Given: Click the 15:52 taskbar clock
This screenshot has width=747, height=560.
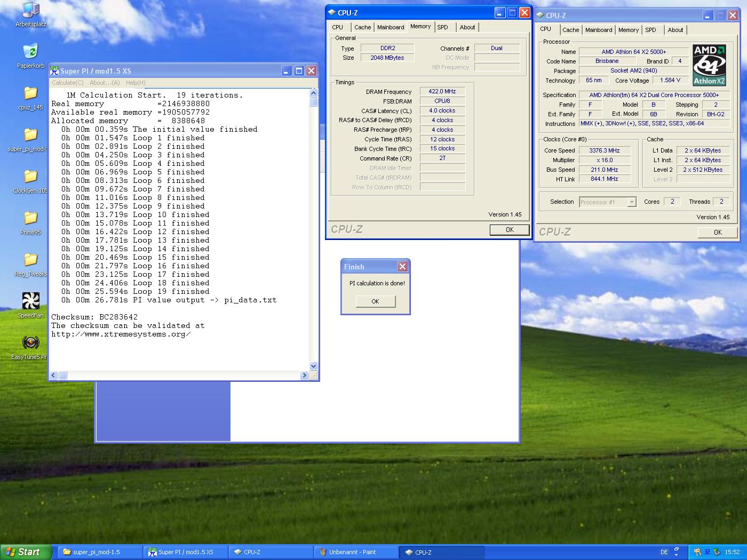Looking at the screenshot, I should pos(732,552).
